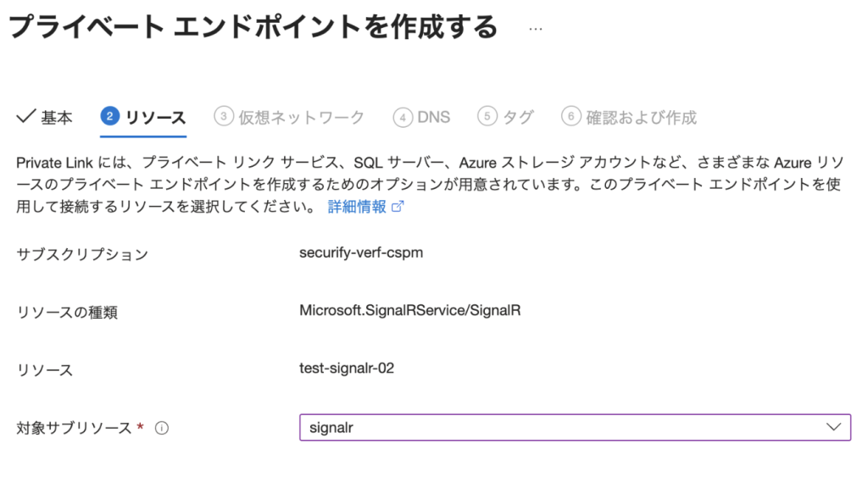Click the external link icon after 詳細情報

(398, 207)
